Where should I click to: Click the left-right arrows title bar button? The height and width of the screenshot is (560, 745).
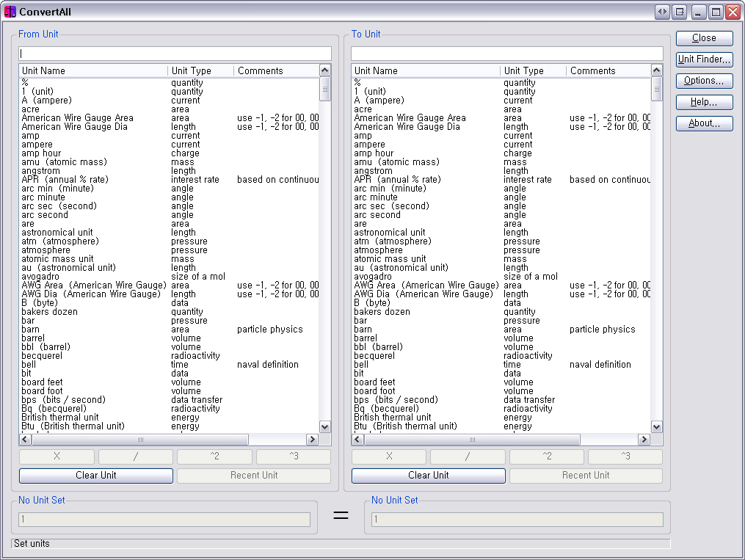[662, 12]
